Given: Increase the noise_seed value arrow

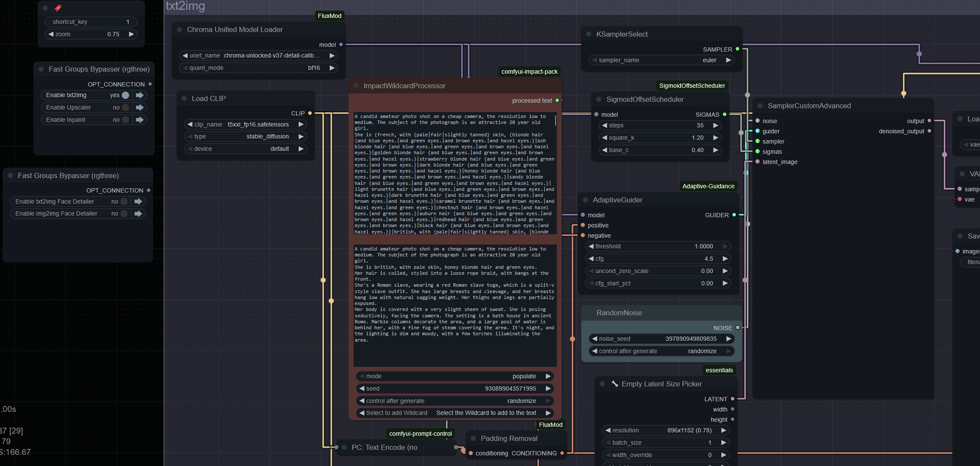Looking at the screenshot, I should pos(729,339).
